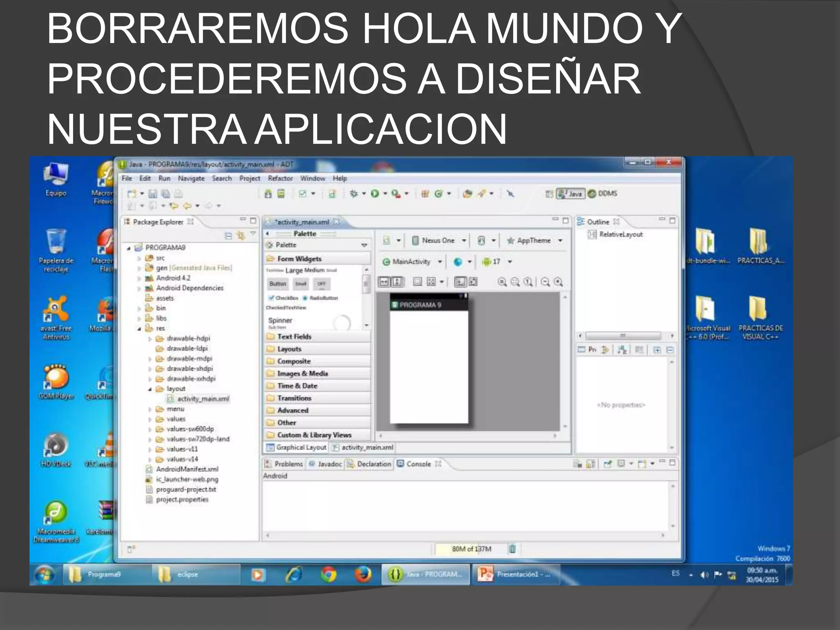Click the CheckBox widget in palette

283,298
